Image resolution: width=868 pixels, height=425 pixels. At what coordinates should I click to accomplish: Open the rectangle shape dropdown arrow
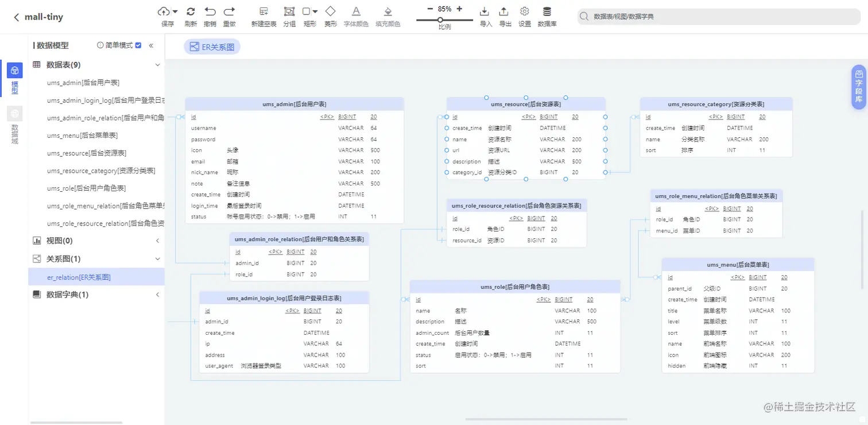[x=315, y=11]
